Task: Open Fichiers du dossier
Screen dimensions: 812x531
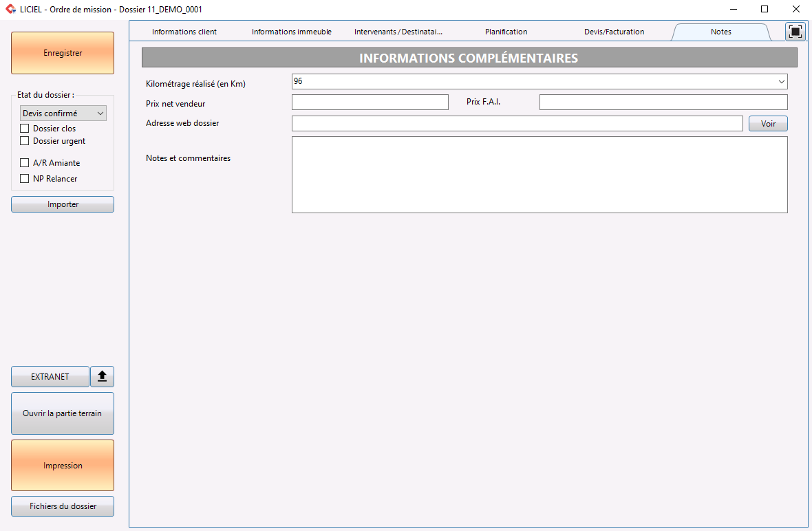Action: click(63, 506)
